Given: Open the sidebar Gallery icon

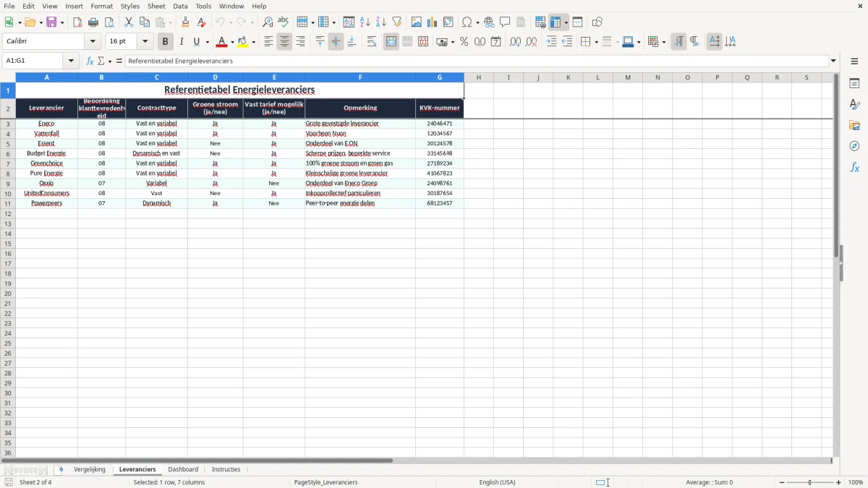Looking at the screenshot, I should [854, 125].
